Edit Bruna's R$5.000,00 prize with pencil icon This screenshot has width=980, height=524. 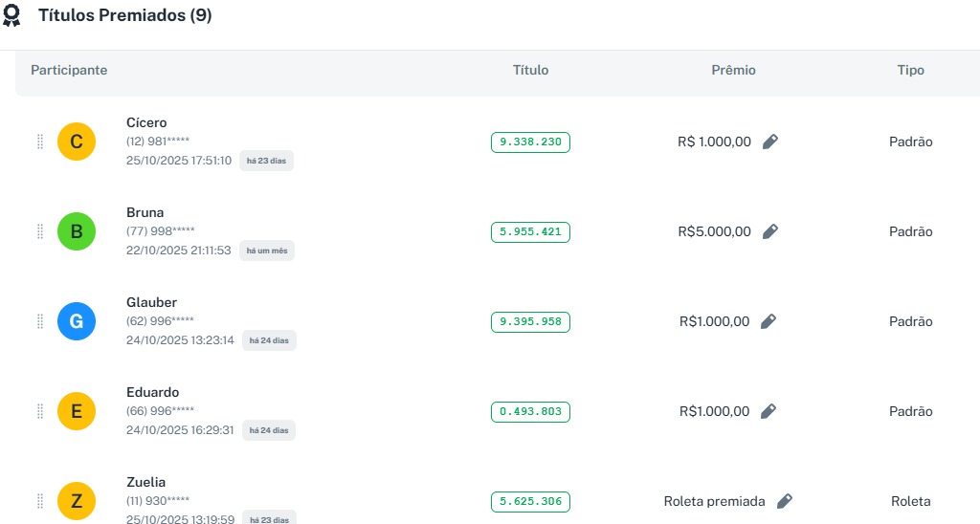coord(770,231)
